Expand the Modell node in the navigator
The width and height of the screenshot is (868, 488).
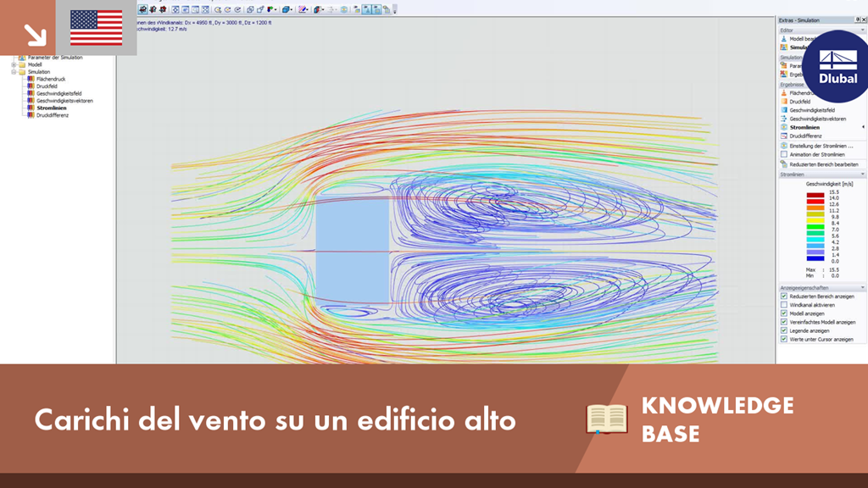[13, 64]
